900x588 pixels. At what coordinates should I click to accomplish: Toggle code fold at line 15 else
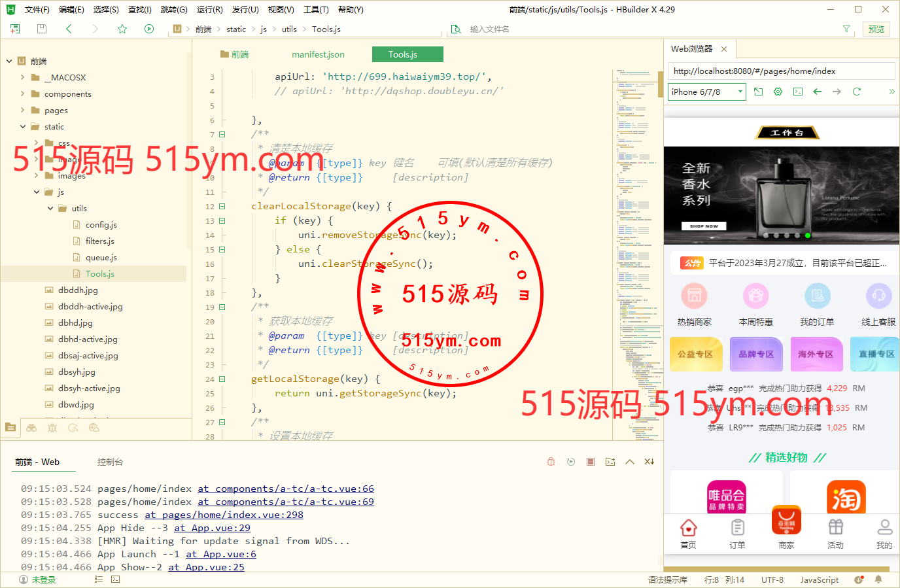coord(222,250)
